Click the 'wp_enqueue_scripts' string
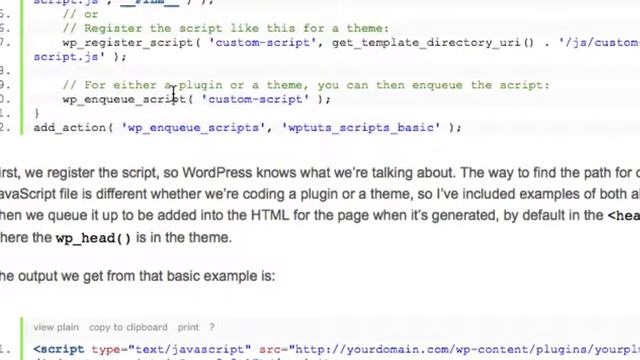This screenshot has width=640, height=360. pyautogui.click(x=194, y=128)
